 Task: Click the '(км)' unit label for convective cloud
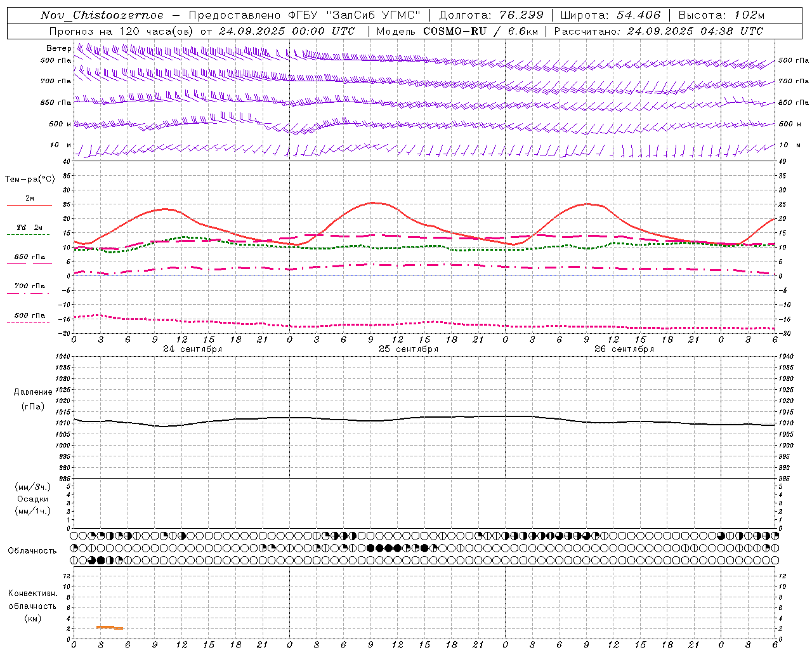click(x=33, y=618)
